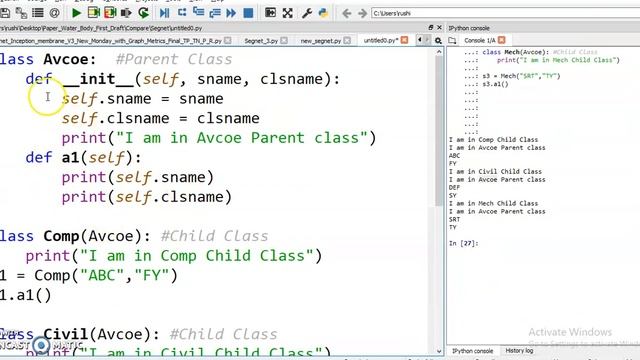Click Step into function debug icon

[x=198, y=13]
